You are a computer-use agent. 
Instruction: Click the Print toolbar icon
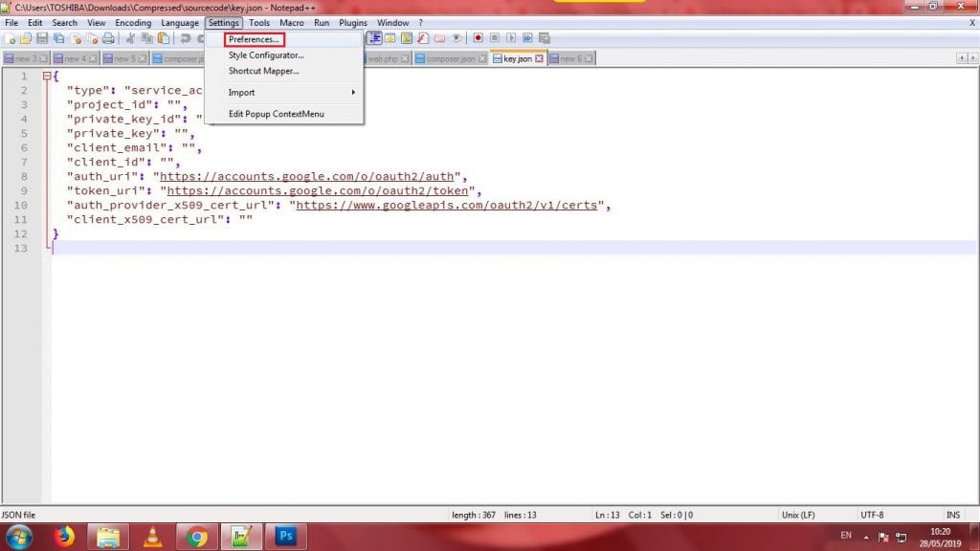point(109,38)
